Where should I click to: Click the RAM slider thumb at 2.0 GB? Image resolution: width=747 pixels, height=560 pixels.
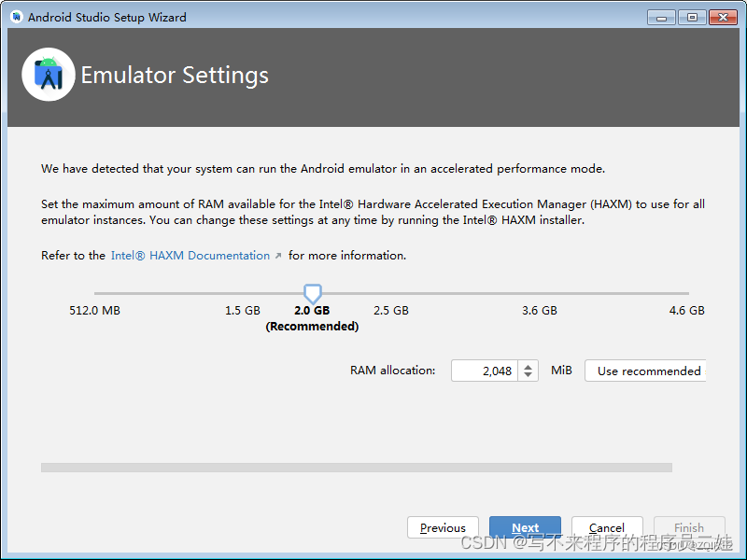[x=313, y=294]
